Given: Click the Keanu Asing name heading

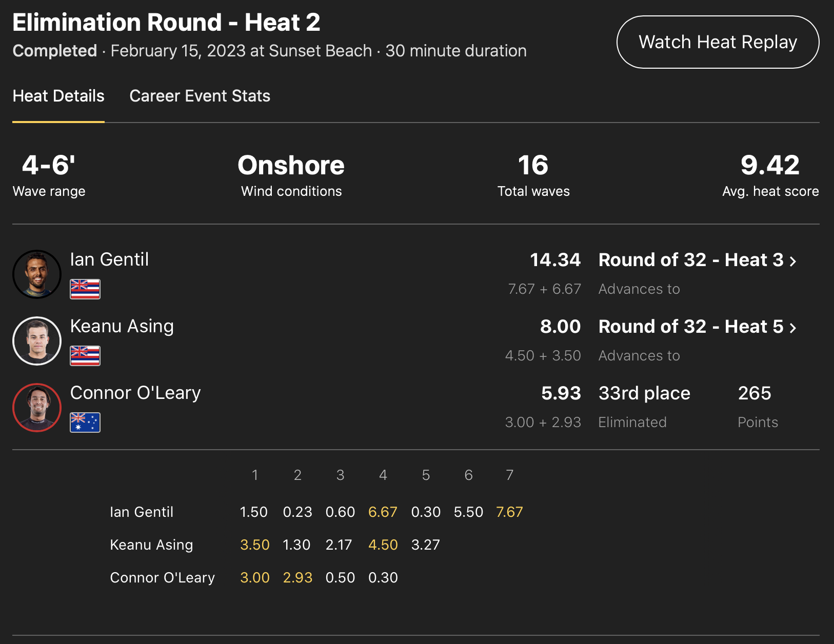Looking at the screenshot, I should click(x=122, y=326).
